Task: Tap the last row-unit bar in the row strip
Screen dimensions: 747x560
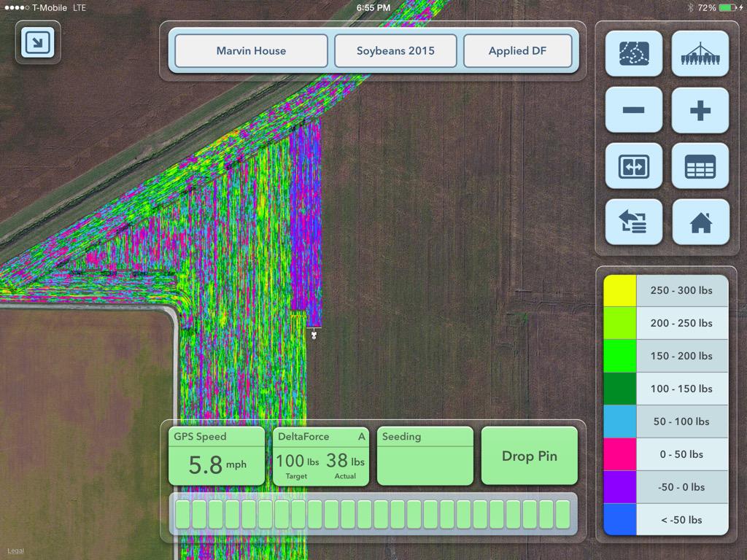Action: 562,514
